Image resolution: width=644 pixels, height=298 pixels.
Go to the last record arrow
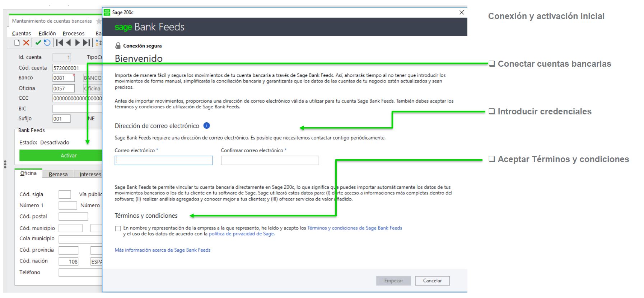[x=87, y=43]
